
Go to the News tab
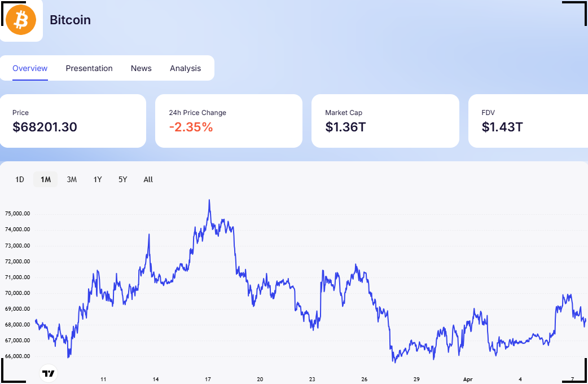[x=141, y=68]
